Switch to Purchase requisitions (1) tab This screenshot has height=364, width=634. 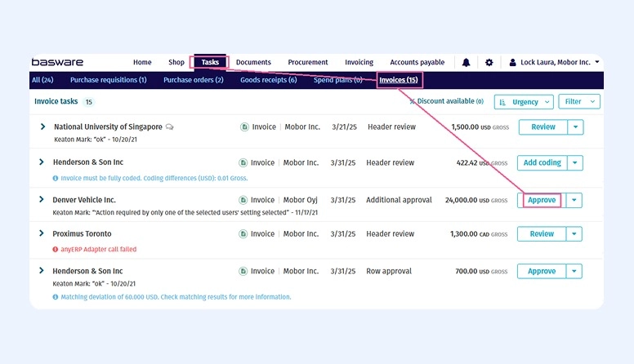click(x=109, y=80)
